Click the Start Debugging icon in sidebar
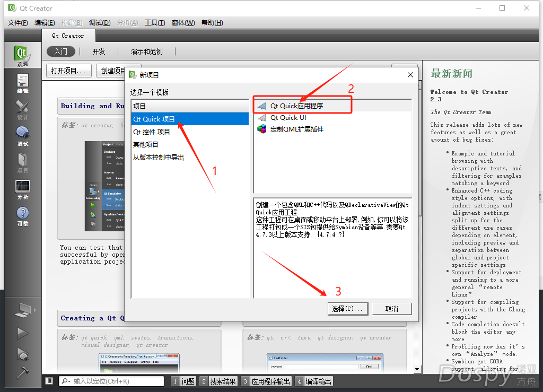Viewport: 543px width, 392px height. [22, 354]
